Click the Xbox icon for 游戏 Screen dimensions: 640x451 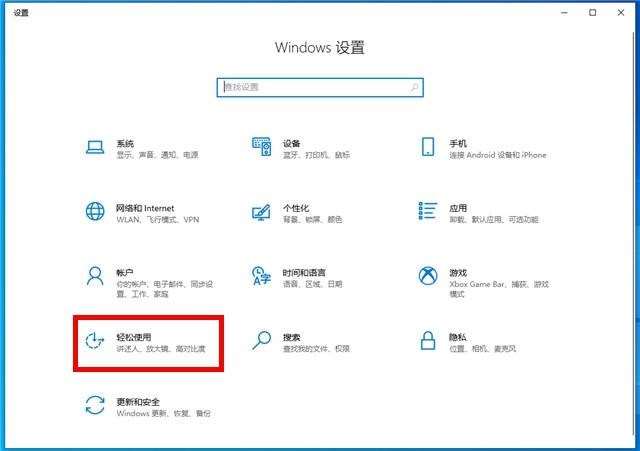(428, 276)
